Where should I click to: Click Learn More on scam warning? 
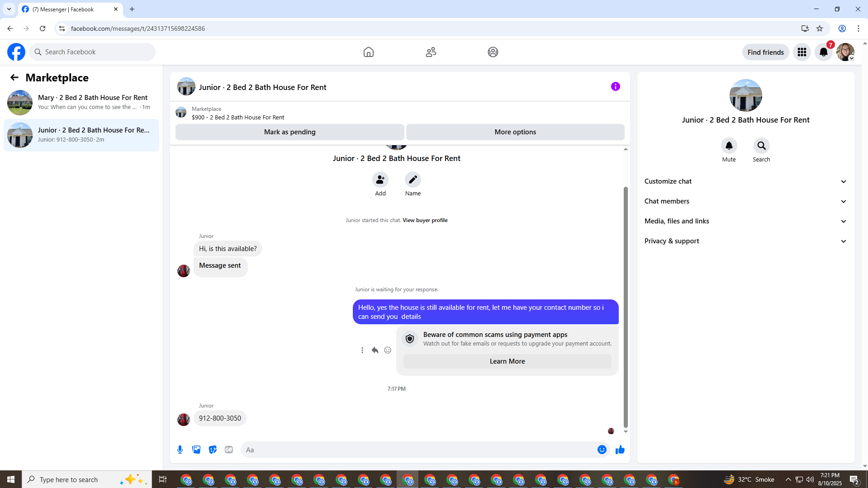(x=508, y=361)
